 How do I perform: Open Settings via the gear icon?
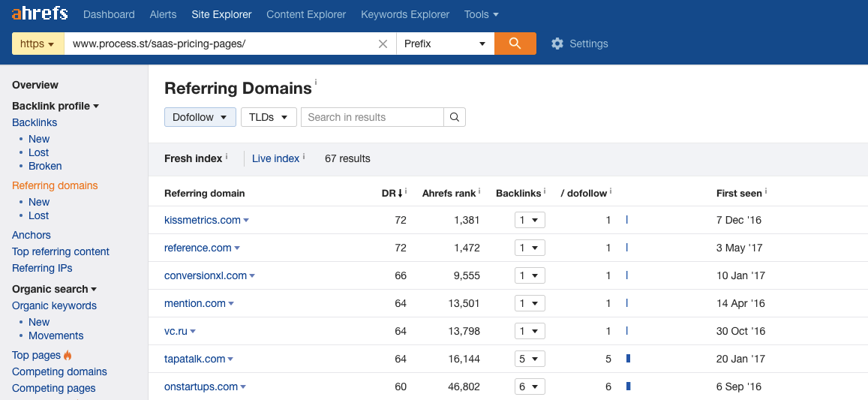(557, 44)
